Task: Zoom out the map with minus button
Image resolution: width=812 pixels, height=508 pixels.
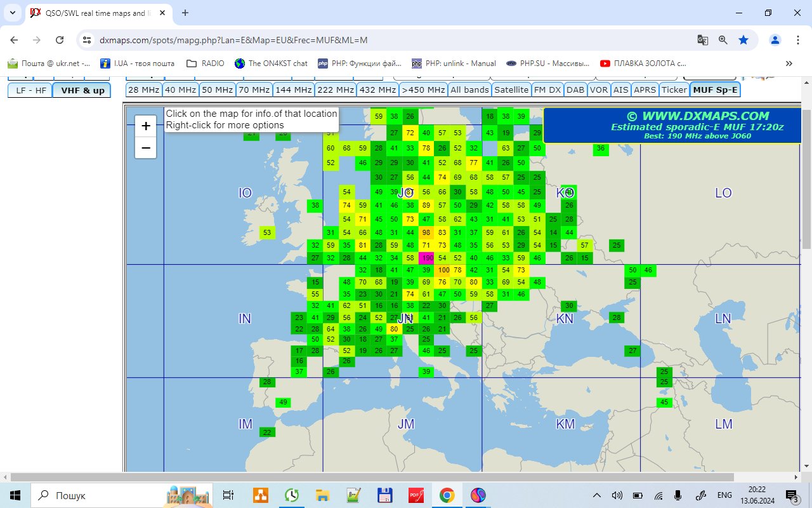Action: pos(146,148)
